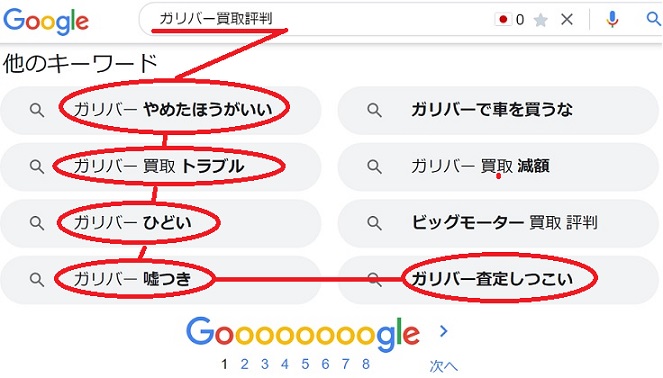The image size is (663, 378).
Task: Click the 次へ next page link
Action: click(x=444, y=366)
